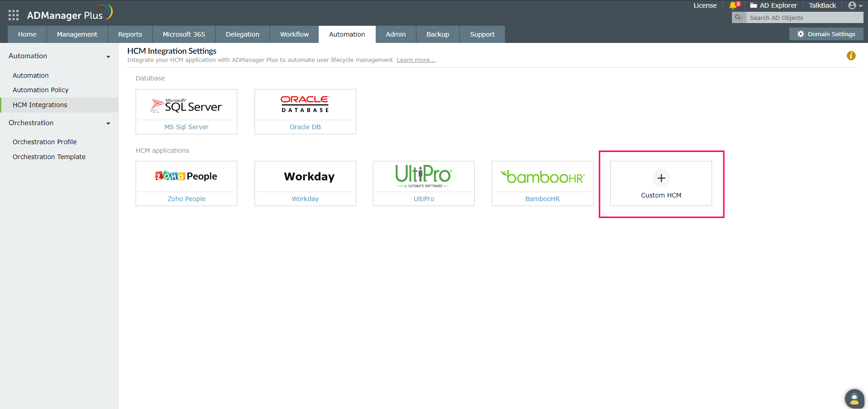Open the License link
868x409 pixels.
pyautogui.click(x=705, y=5)
